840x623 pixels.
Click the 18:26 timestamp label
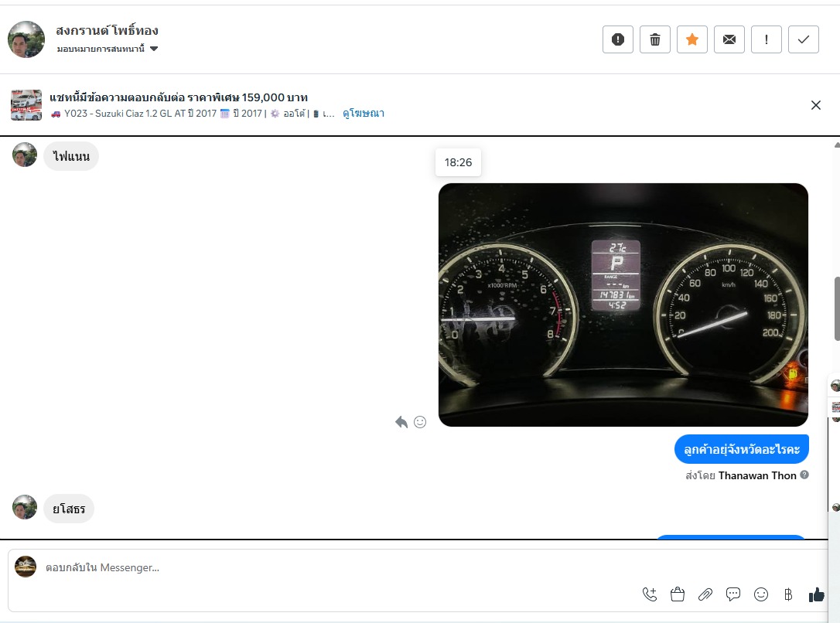(x=458, y=162)
